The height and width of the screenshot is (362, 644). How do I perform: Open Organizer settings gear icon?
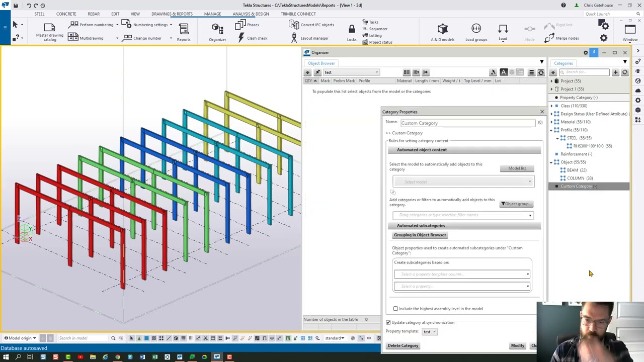coord(585,52)
